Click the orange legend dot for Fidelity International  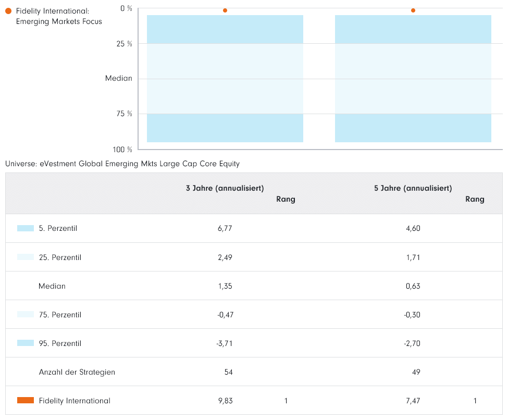click(x=8, y=11)
